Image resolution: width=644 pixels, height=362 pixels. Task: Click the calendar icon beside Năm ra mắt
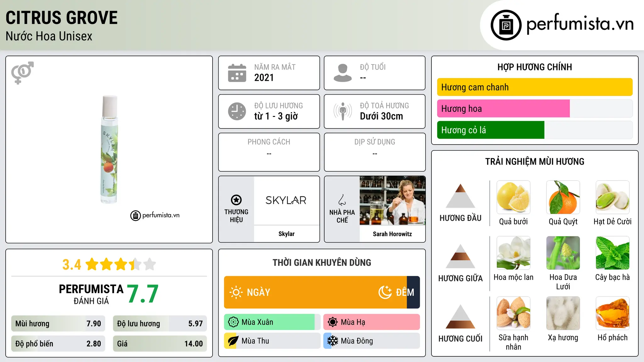click(x=237, y=73)
